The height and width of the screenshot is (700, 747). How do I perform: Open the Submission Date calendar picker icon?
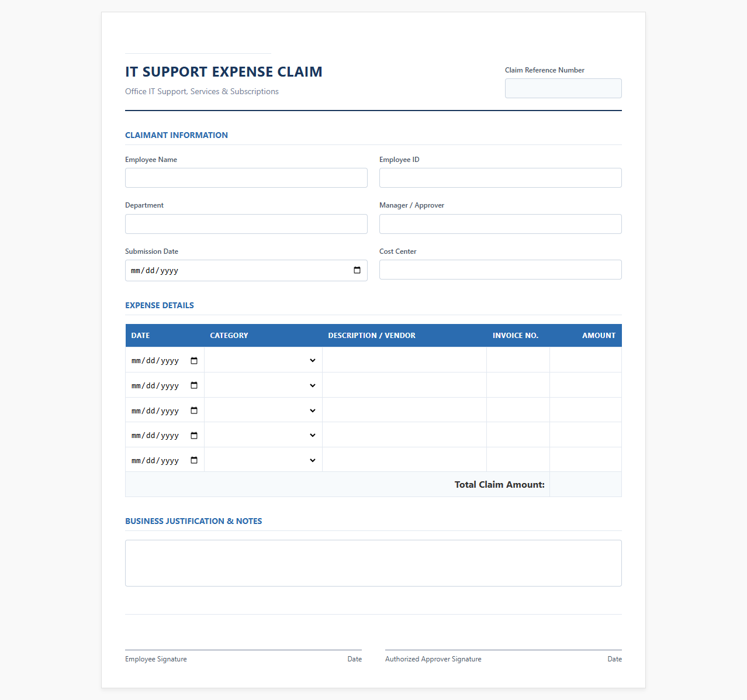[x=357, y=270]
